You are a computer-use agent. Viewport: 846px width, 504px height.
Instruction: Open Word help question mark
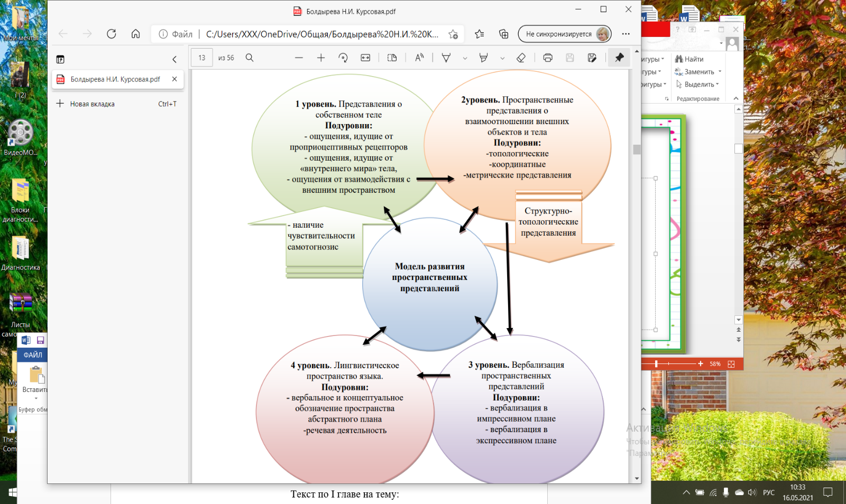coord(677,30)
